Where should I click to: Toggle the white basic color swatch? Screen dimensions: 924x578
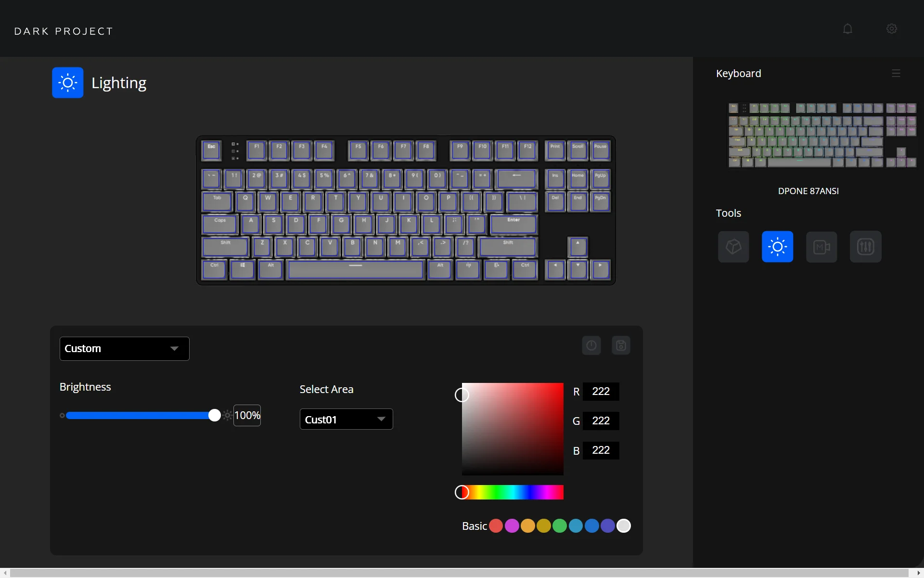pos(623,525)
